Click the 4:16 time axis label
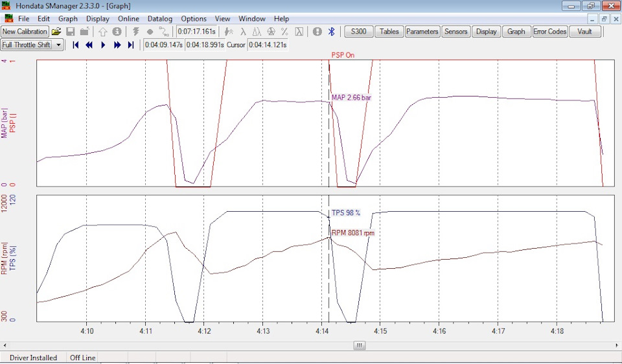 tap(439, 331)
